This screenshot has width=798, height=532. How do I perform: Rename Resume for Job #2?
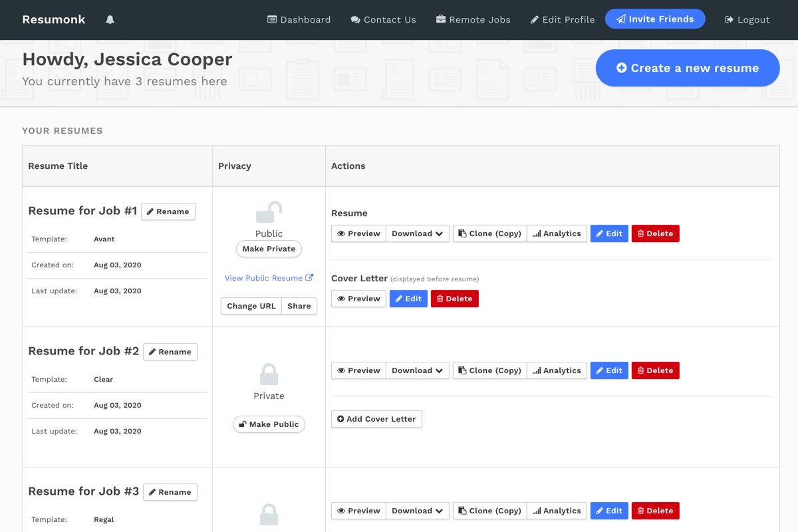[x=170, y=352]
